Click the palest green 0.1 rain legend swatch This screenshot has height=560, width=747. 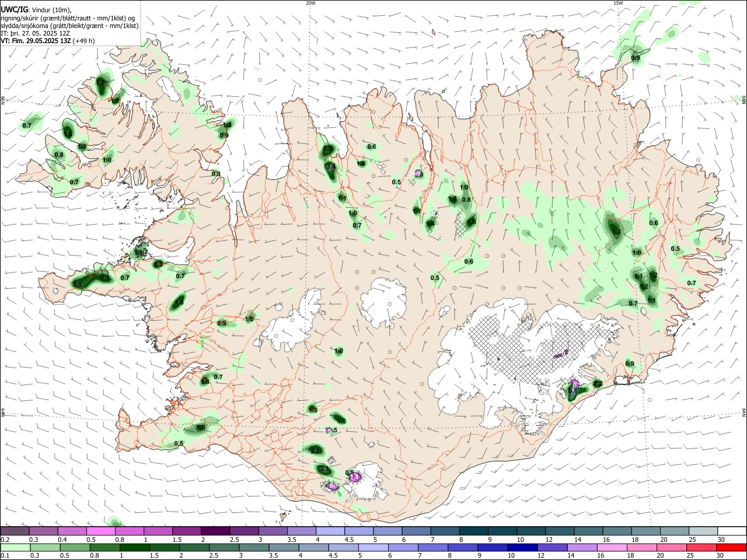point(15,548)
